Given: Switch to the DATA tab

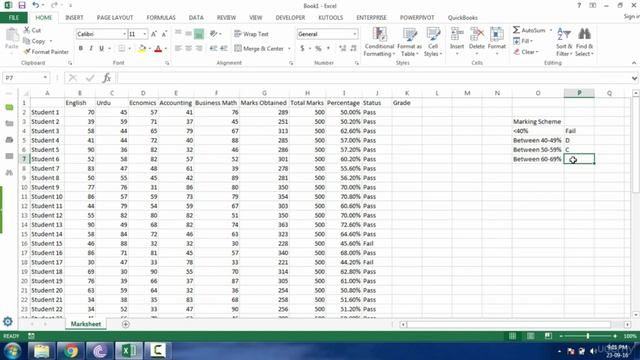Looking at the screenshot, I should (x=196, y=18).
